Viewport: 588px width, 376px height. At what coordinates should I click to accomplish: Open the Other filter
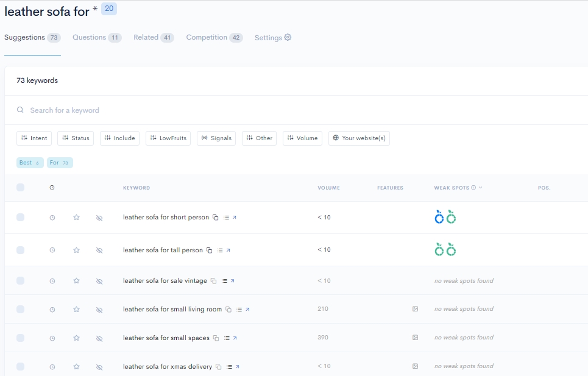click(x=260, y=138)
